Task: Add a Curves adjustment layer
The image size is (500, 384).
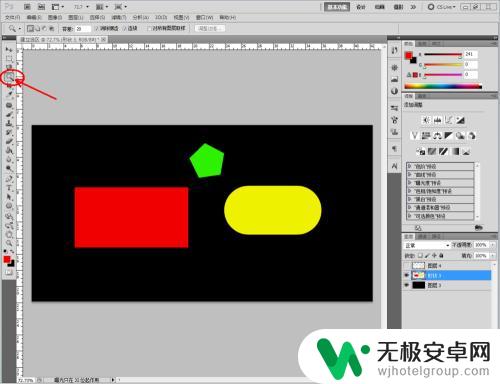Action: tap(449, 120)
